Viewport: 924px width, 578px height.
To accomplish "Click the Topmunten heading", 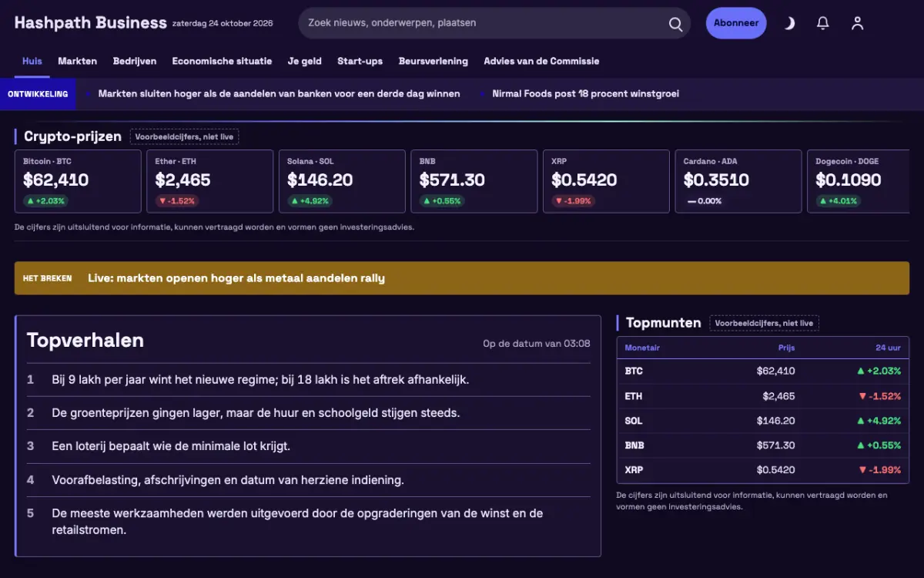I will click(663, 323).
